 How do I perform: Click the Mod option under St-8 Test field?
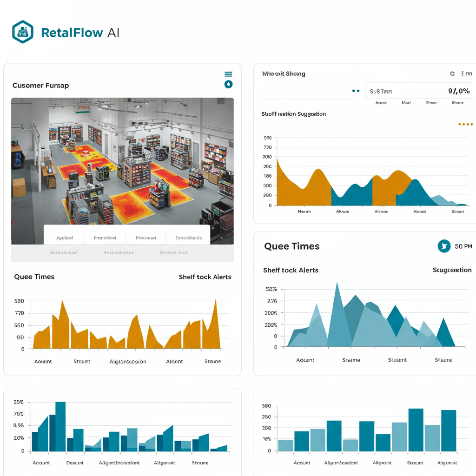pyautogui.click(x=405, y=102)
